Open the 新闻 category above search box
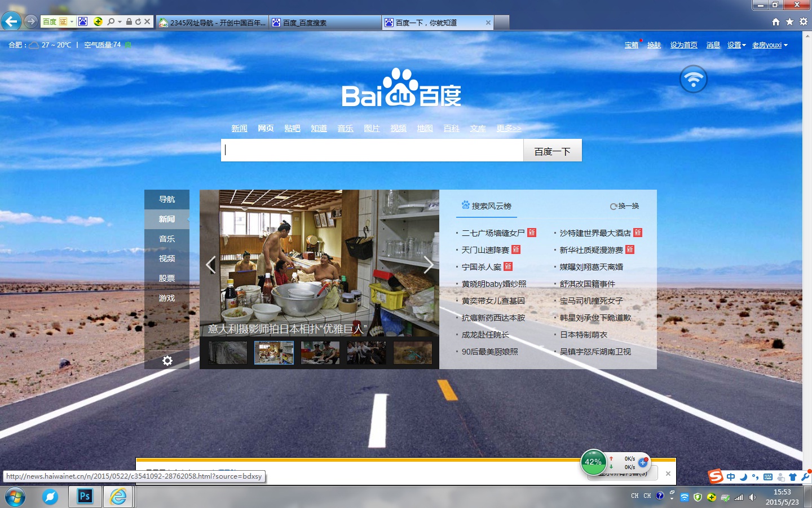 (239, 128)
